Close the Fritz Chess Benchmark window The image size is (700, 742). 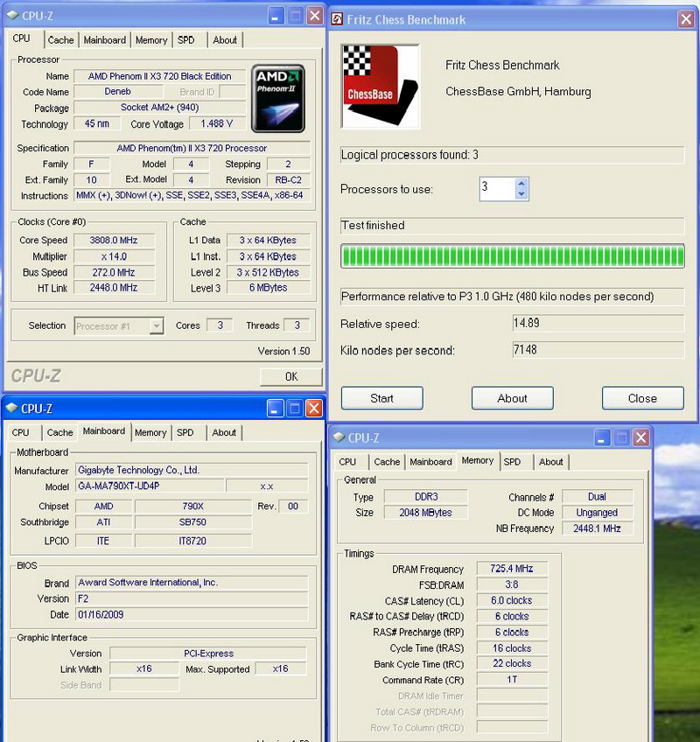[685, 19]
